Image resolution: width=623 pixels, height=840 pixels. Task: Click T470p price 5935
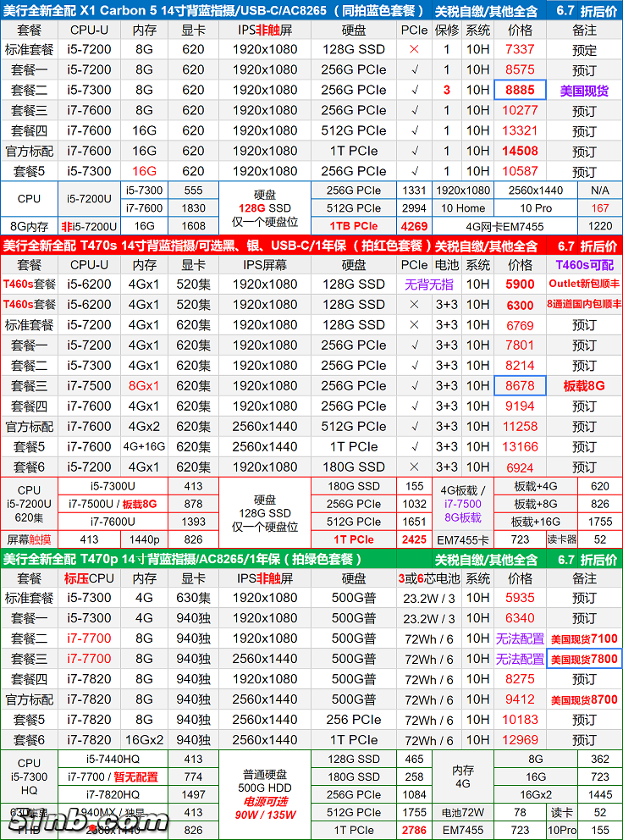pos(520,598)
